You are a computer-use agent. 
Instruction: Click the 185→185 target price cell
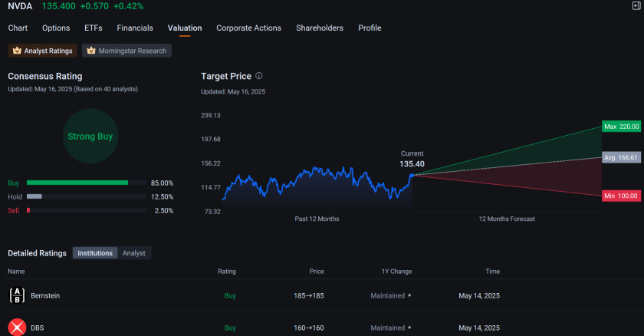[309, 295]
